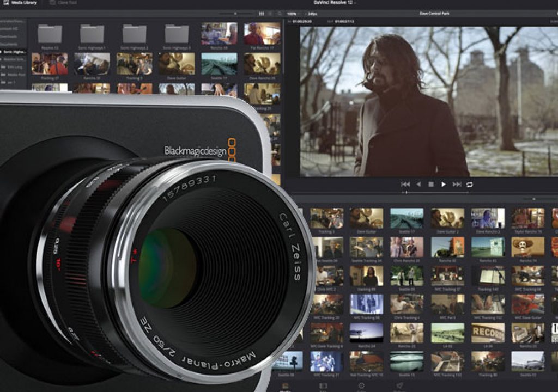The image size is (558, 392).
Task: Switch to the Color page tab
Action: (361, 387)
